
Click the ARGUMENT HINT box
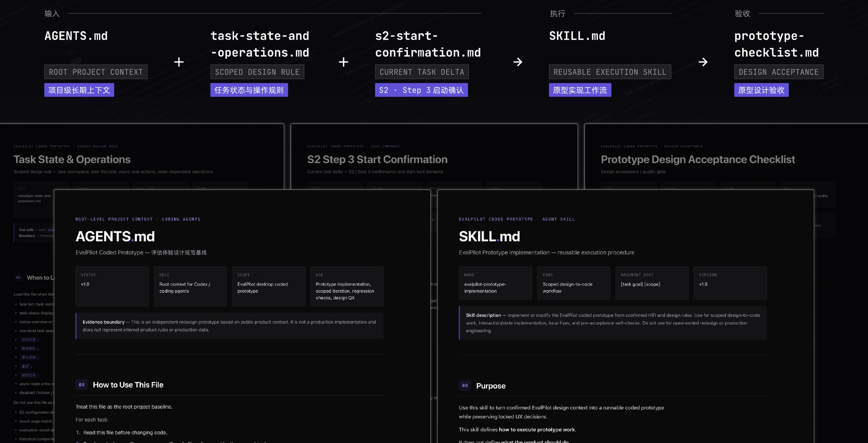click(x=652, y=283)
